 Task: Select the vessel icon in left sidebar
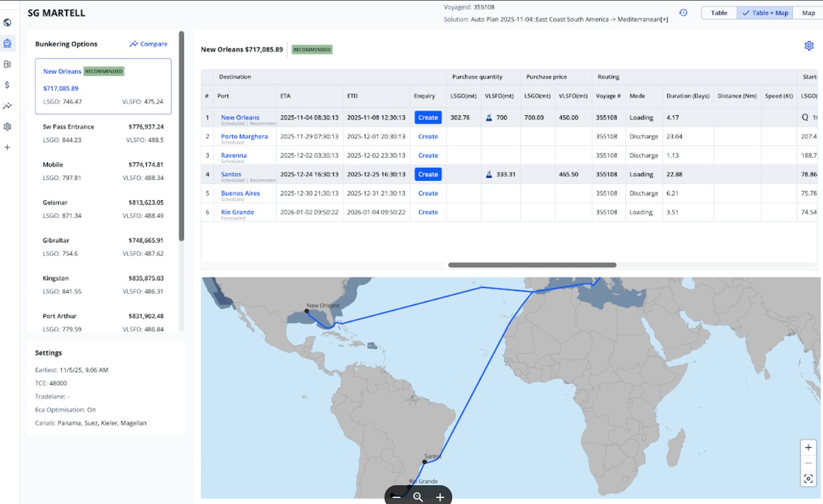point(7,43)
